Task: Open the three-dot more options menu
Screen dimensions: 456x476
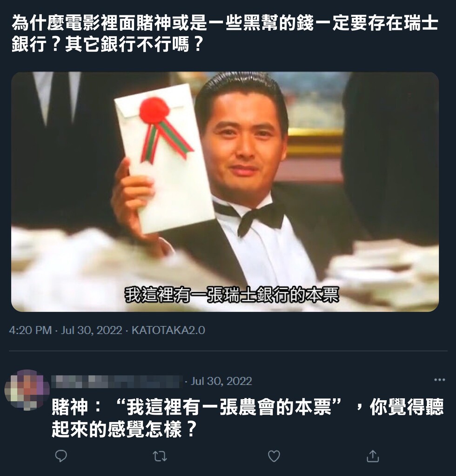Action: coord(440,379)
